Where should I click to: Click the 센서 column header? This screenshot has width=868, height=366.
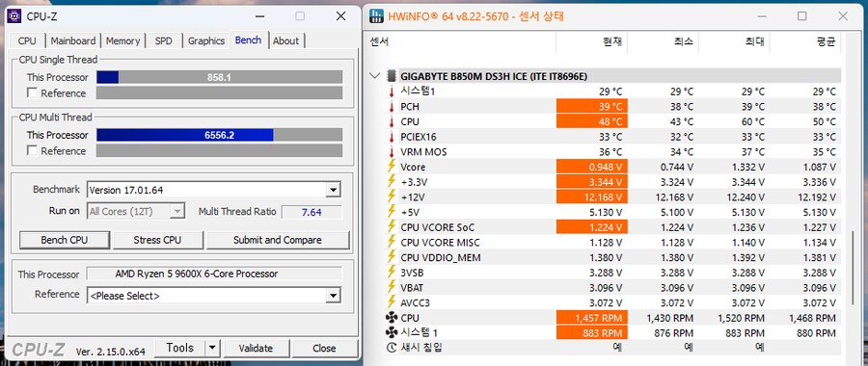[462, 42]
